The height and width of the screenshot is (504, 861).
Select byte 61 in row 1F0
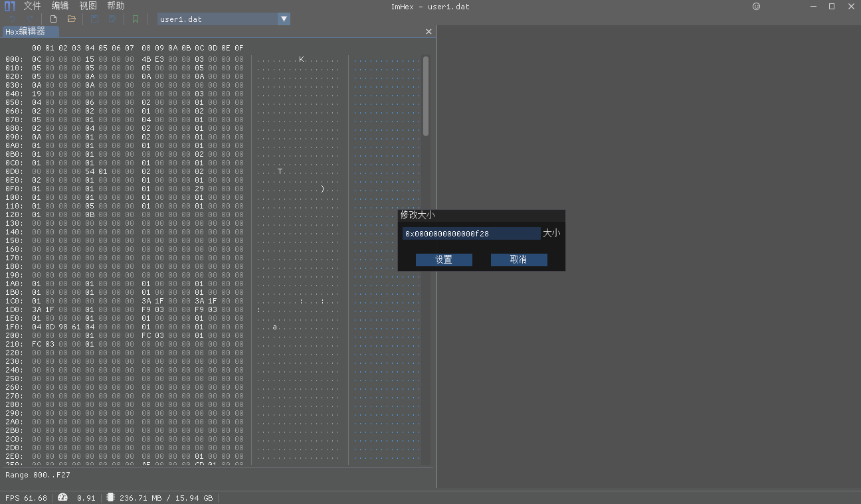76,327
